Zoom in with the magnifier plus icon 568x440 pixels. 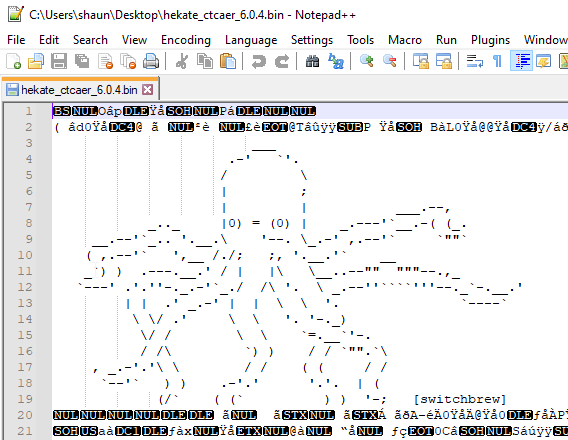(367, 61)
